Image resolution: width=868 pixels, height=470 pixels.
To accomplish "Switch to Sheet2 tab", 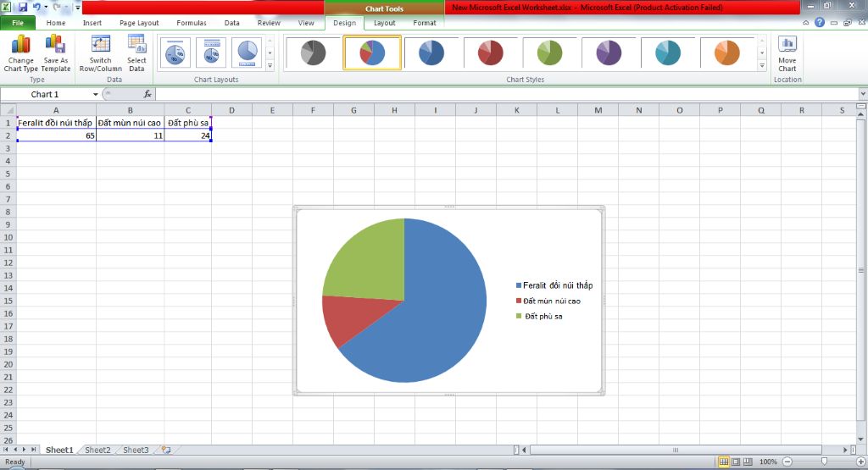I will pyautogui.click(x=97, y=450).
